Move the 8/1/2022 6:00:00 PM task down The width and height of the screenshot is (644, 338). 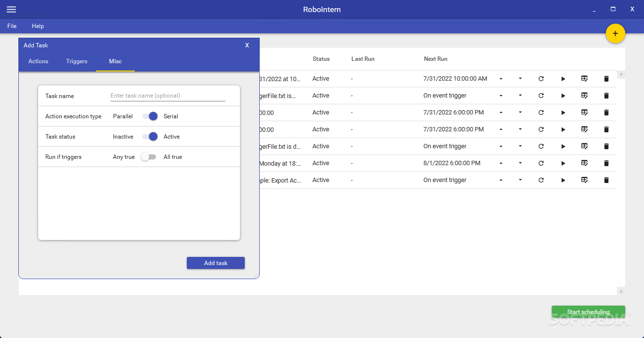pos(520,163)
